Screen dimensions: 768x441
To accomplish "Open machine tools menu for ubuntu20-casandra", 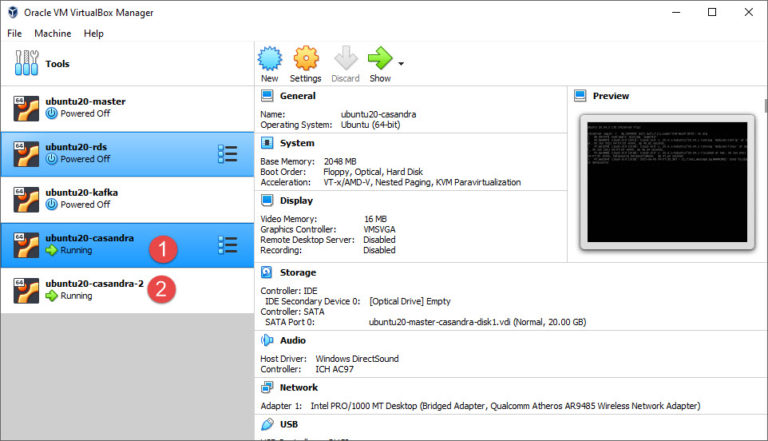I will click(x=227, y=245).
